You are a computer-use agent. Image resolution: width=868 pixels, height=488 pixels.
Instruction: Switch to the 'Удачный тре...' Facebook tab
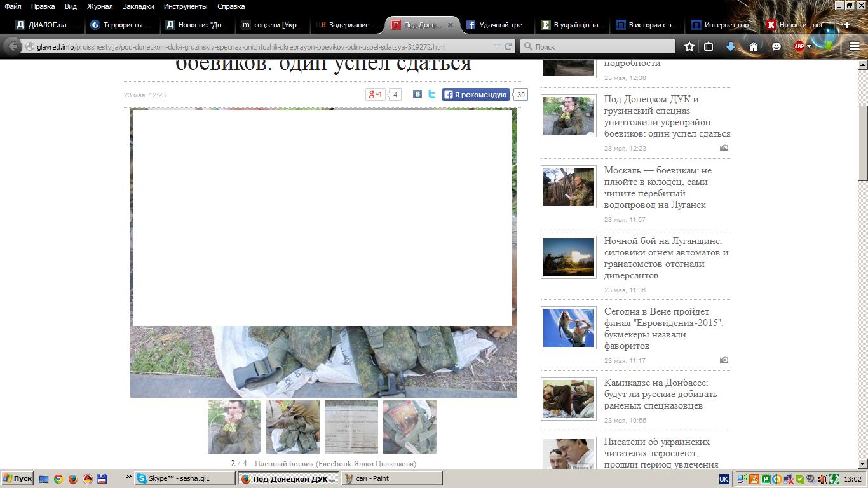coord(497,25)
